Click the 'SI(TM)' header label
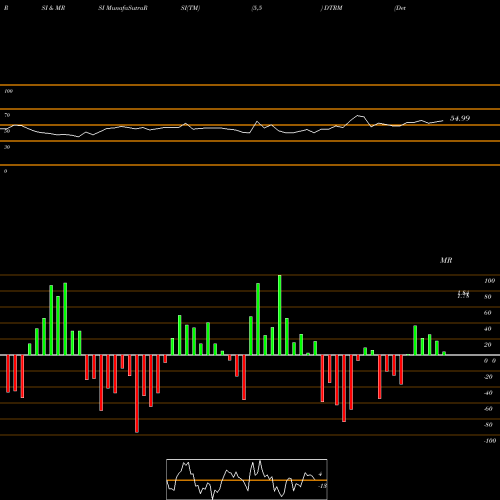The height and width of the screenshot is (500, 500). tap(190, 8)
